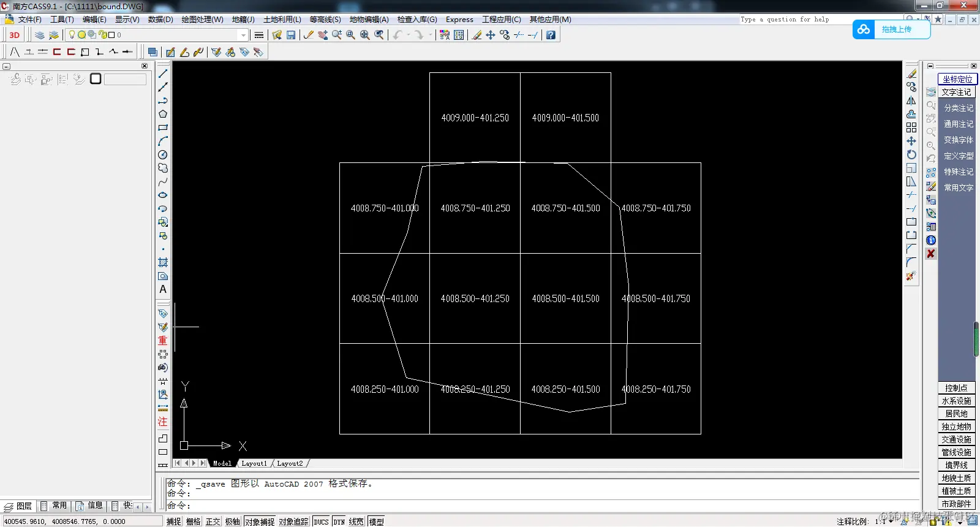Click the red '注' annotation icon

pos(163,422)
